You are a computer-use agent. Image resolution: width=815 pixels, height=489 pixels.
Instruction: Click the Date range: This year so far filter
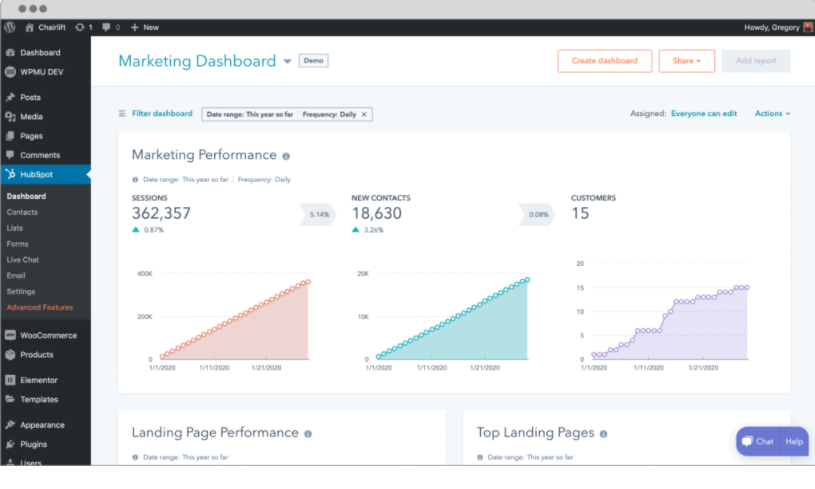(x=249, y=114)
